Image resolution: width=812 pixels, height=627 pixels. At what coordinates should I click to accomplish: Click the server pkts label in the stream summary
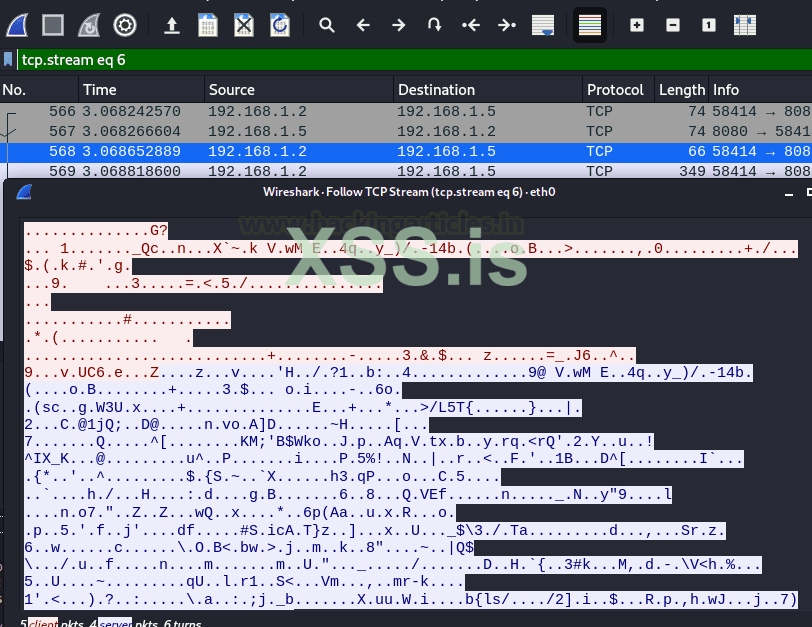pyautogui.click(x=115, y=623)
